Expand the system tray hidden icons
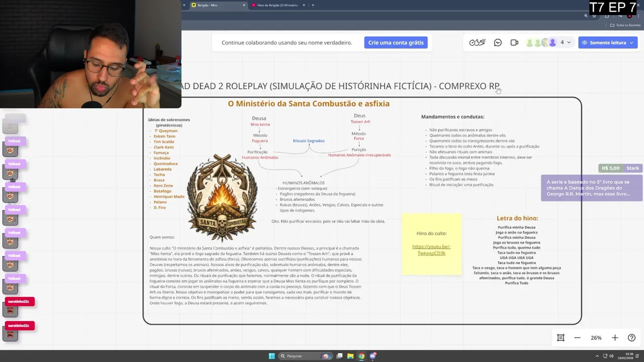This screenshot has height=362, width=644. pos(596,356)
